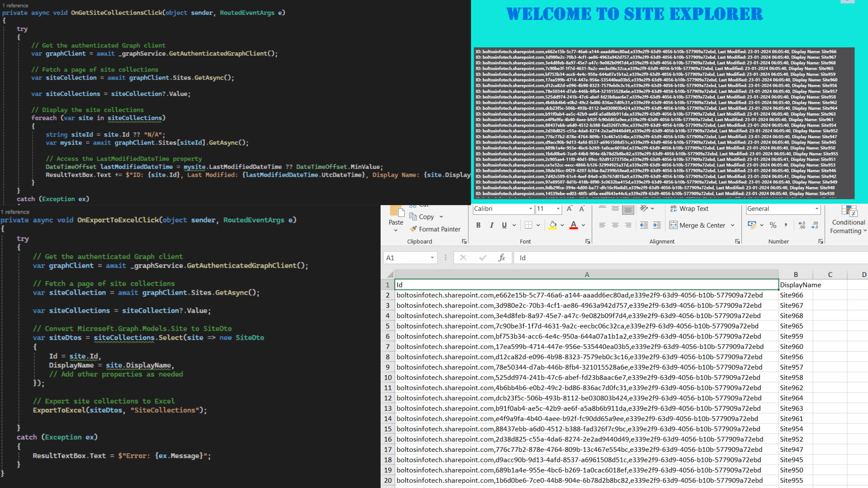Open the Calibri font name dropdown

click(x=531, y=209)
